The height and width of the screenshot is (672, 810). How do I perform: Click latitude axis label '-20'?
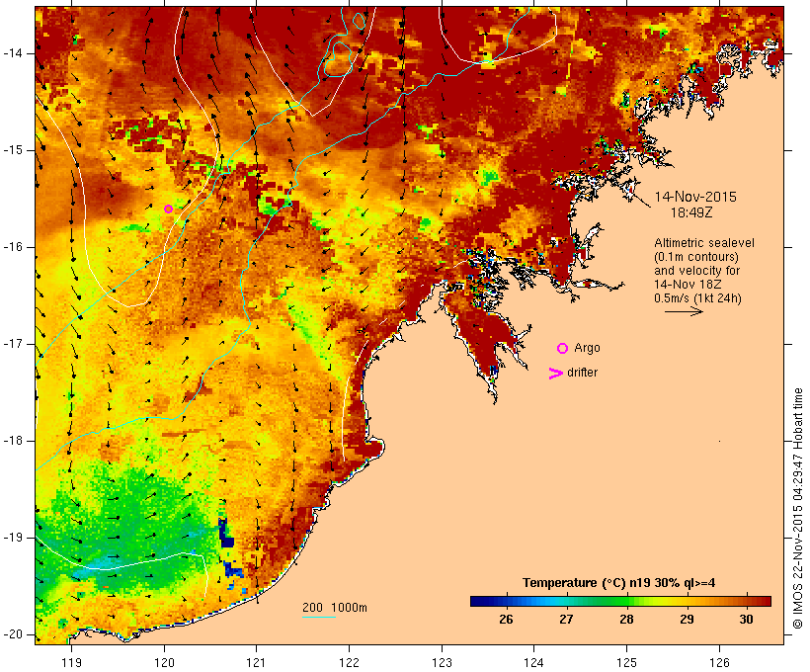tap(13, 634)
